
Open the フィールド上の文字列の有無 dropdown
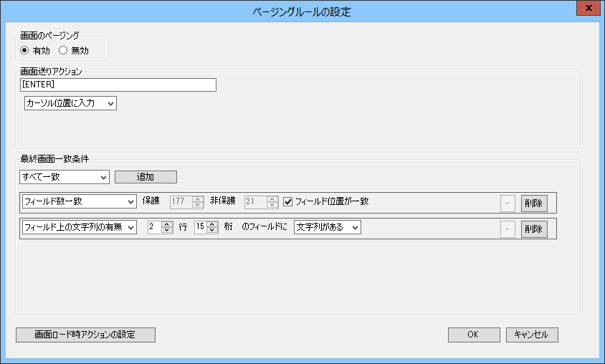point(79,227)
